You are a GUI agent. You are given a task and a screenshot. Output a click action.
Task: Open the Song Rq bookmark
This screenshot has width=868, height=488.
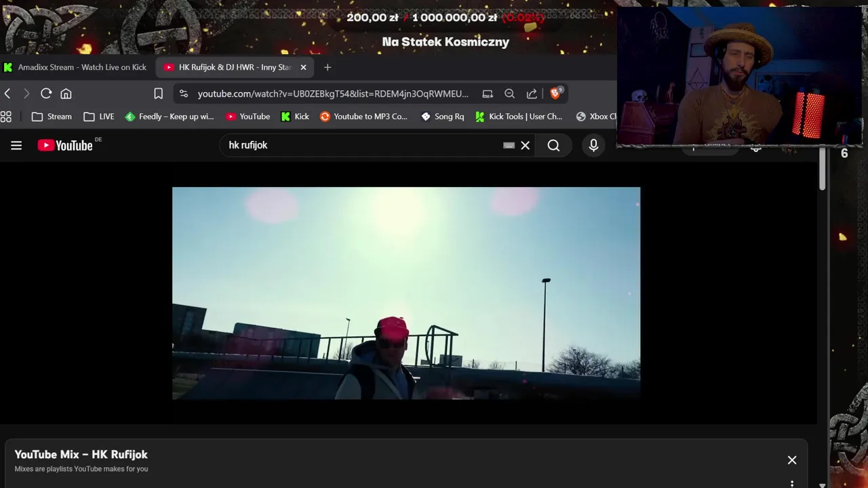(x=443, y=117)
